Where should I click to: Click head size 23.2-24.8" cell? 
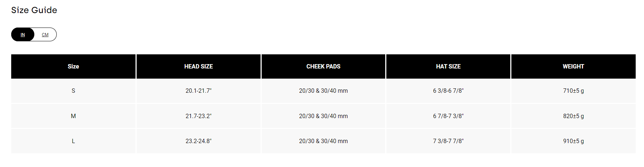pos(198,141)
